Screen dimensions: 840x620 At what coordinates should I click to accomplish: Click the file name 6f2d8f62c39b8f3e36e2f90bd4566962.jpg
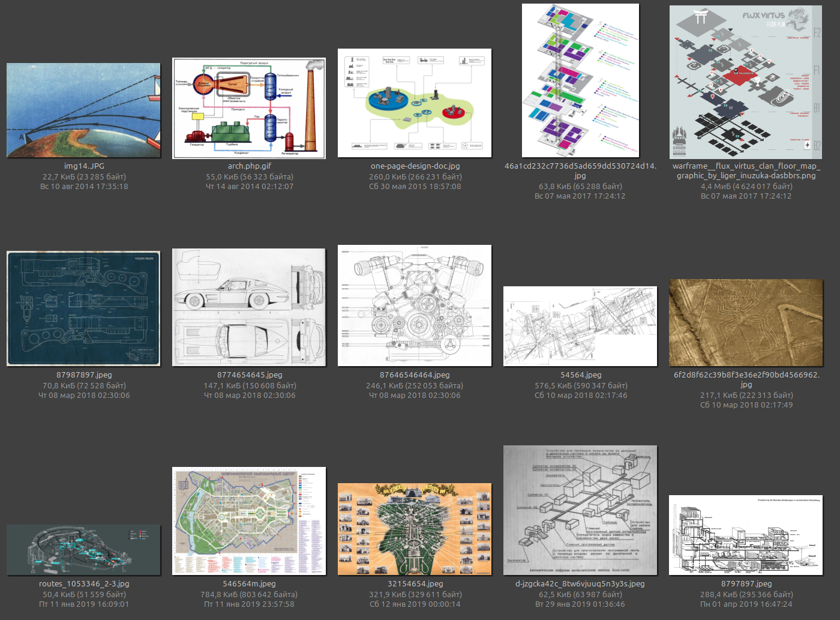tap(746, 380)
